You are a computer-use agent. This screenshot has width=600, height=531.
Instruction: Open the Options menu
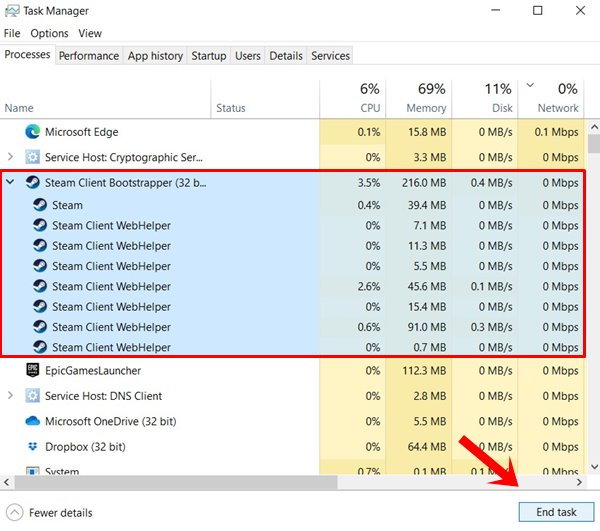tap(49, 33)
